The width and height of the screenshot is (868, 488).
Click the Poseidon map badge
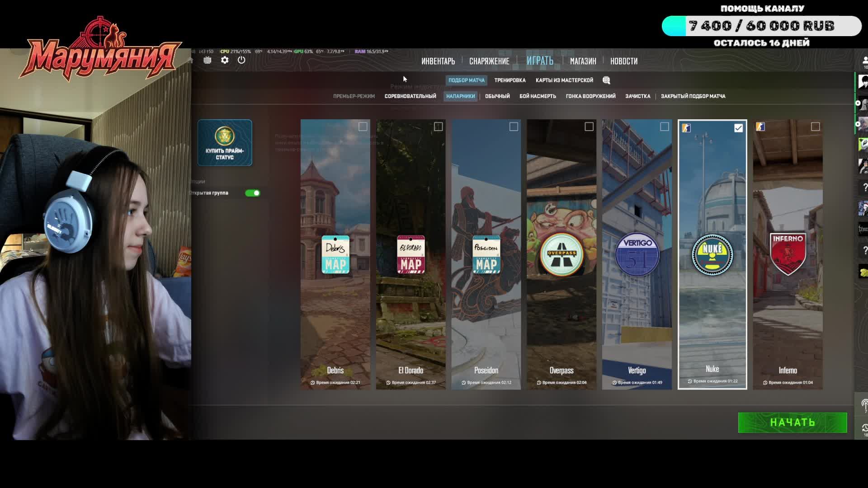(486, 254)
